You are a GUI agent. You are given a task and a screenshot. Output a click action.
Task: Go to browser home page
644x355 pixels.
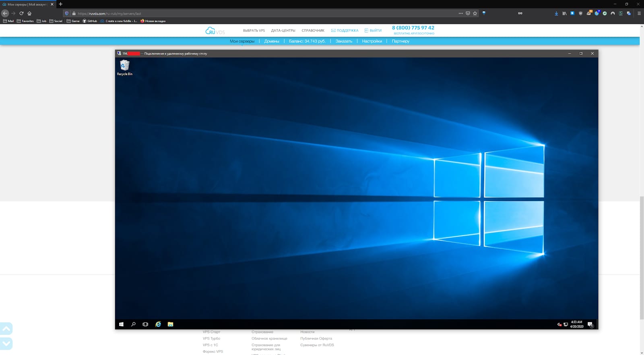tap(29, 13)
